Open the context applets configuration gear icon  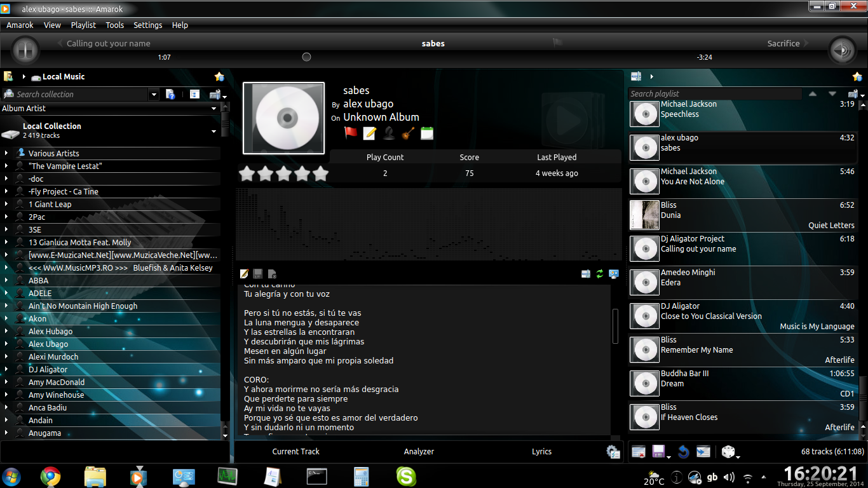coord(613,452)
